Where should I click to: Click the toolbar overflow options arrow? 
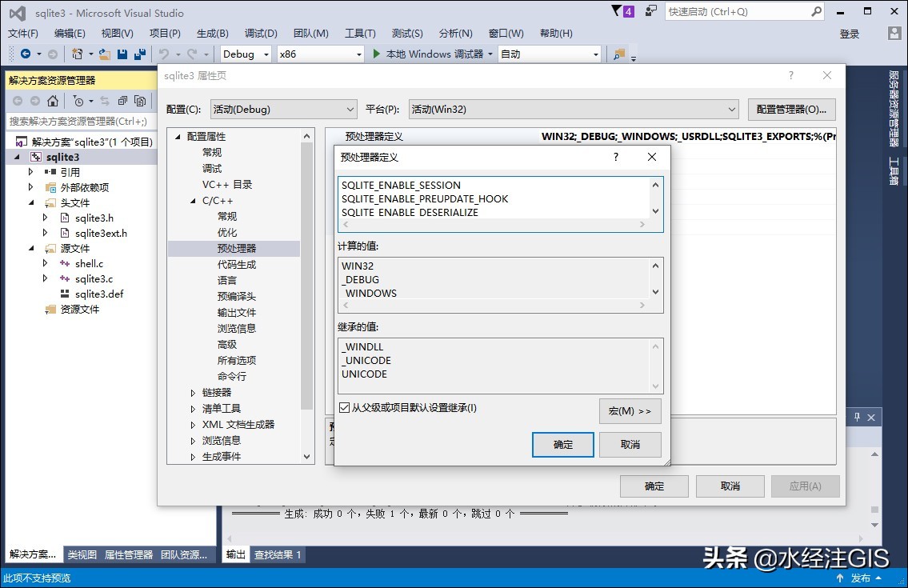634,58
